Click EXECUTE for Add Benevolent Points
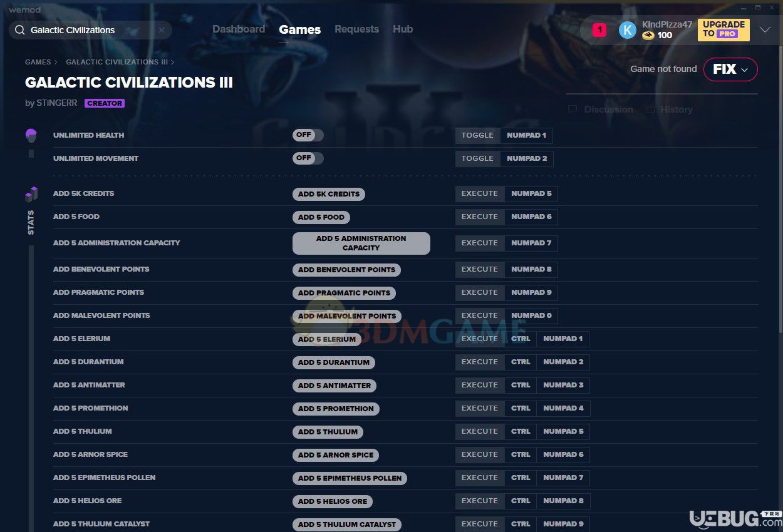Viewport: 783px width, 532px height. coord(480,269)
